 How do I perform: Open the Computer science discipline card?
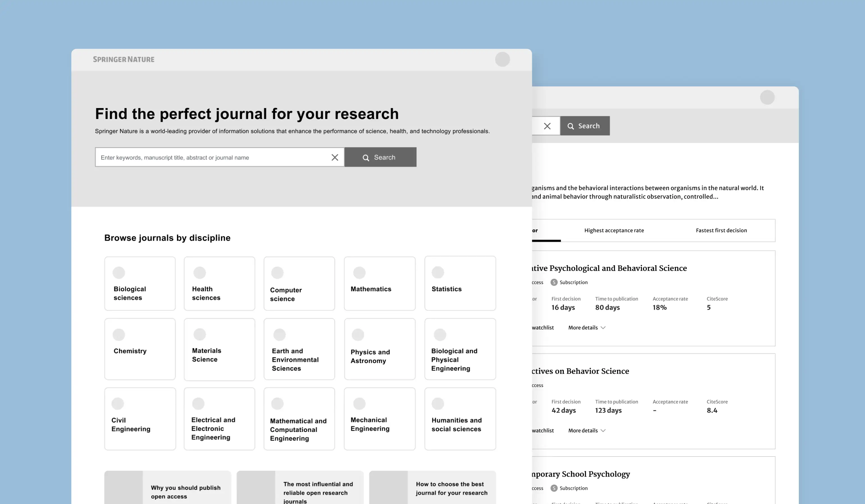[x=299, y=284]
